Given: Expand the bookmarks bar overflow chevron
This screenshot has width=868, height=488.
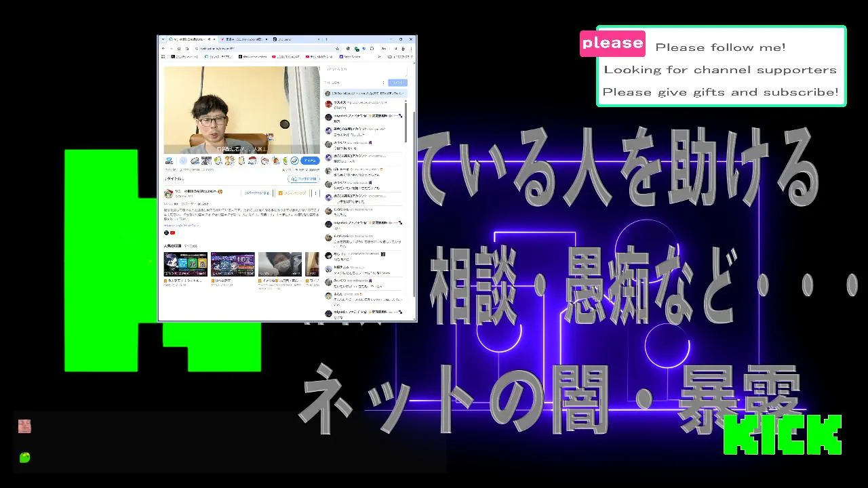Looking at the screenshot, I should pos(380,57).
